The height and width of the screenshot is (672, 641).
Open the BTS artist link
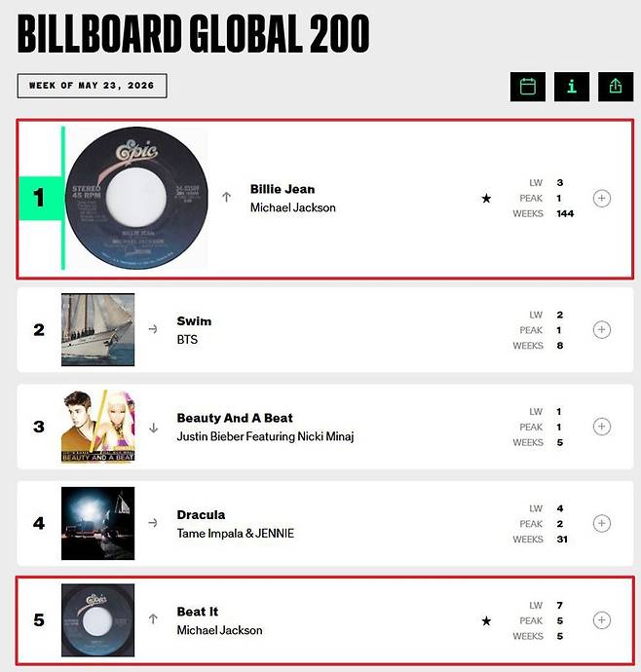[x=187, y=340]
